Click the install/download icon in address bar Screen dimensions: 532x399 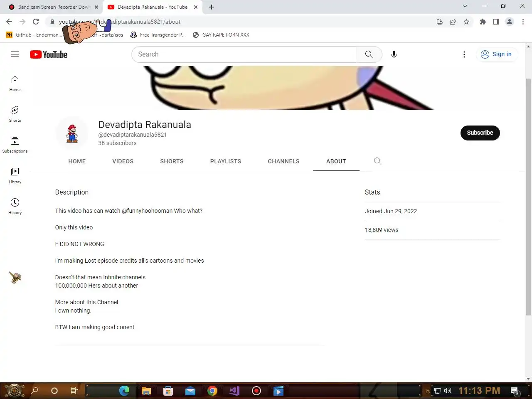pyautogui.click(x=440, y=22)
